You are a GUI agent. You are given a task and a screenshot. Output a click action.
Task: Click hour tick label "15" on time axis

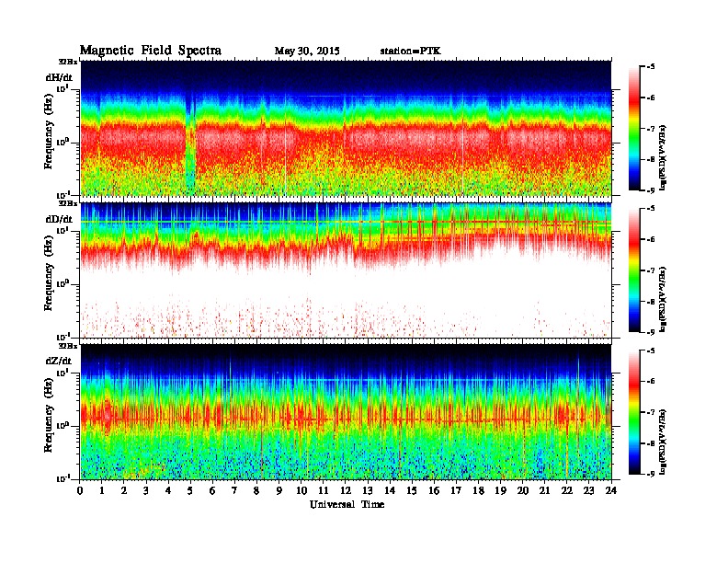(x=412, y=491)
